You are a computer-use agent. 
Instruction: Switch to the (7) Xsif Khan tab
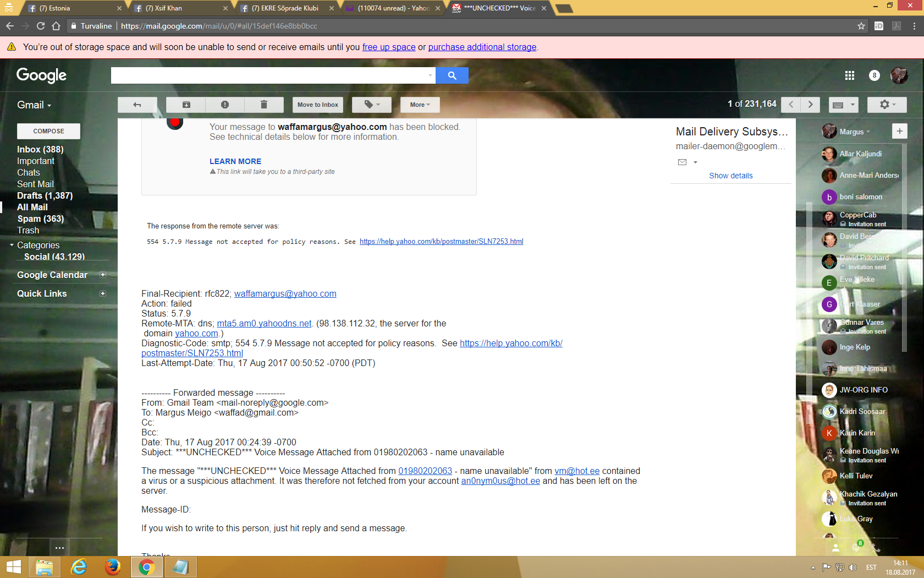[180, 8]
